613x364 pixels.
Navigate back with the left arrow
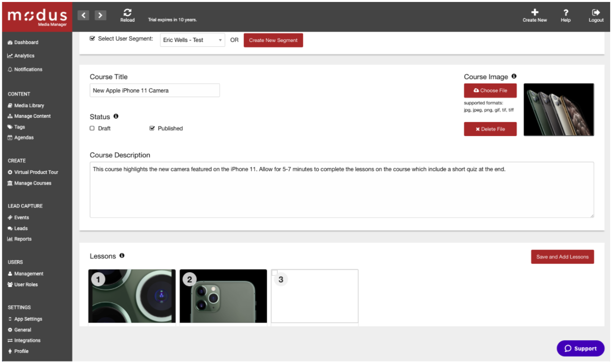[83, 15]
